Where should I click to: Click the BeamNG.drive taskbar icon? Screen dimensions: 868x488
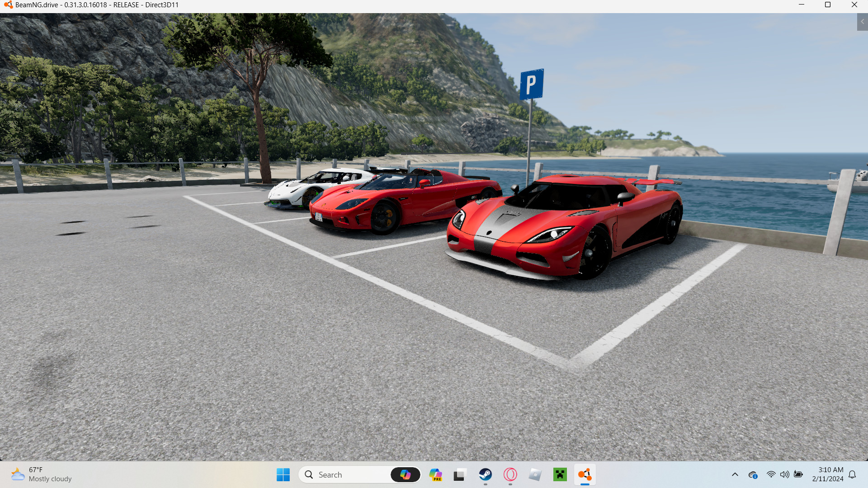tap(585, 475)
